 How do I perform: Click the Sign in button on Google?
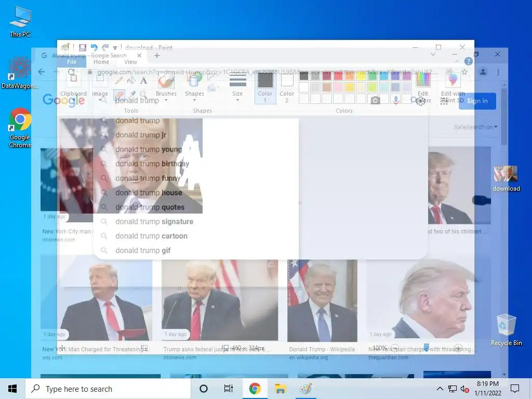(x=477, y=101)
